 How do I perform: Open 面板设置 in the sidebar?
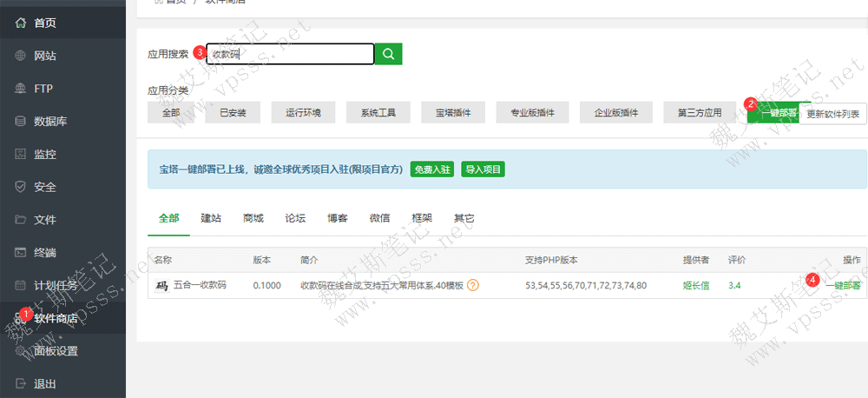click(x=56, y=351)
